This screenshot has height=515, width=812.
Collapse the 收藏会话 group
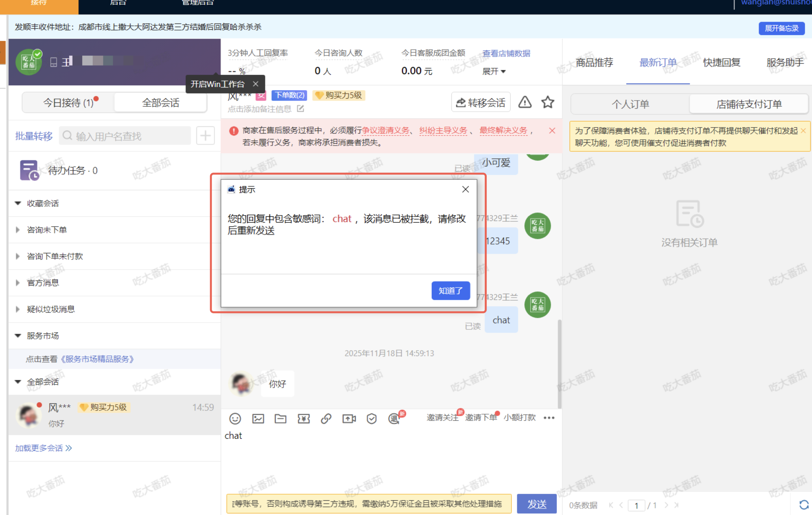[18, 203]
